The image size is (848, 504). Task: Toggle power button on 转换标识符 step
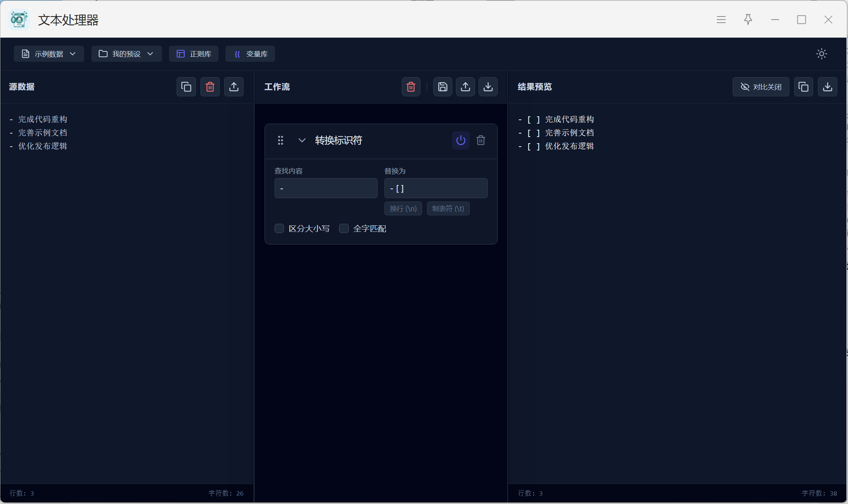(x=460, y=140)
